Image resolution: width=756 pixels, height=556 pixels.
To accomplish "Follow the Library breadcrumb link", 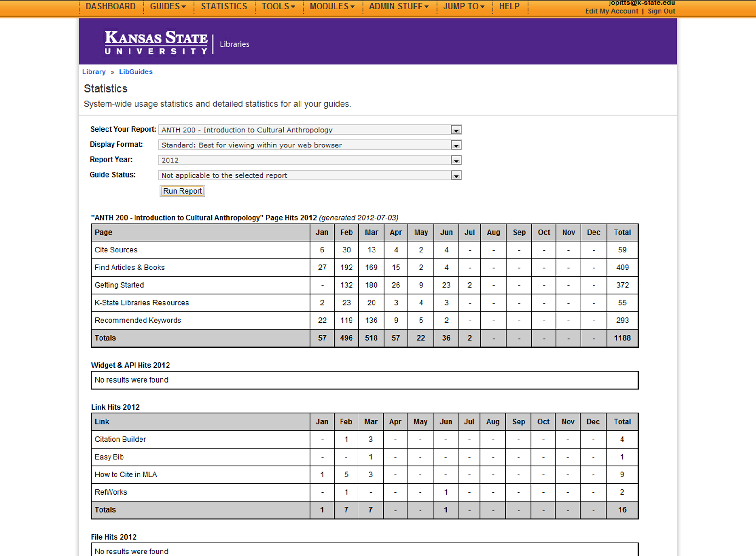I will 94,72.
